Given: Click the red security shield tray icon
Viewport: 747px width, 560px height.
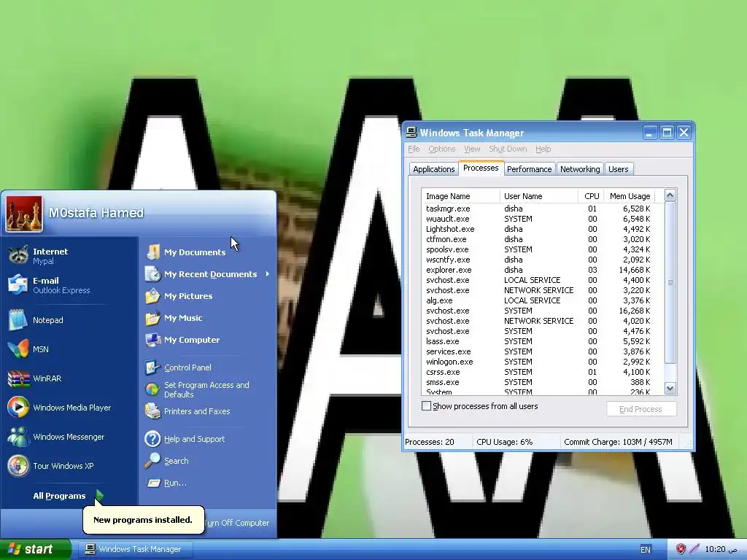Looking at the screenshot, I should [x=681, y=549].
